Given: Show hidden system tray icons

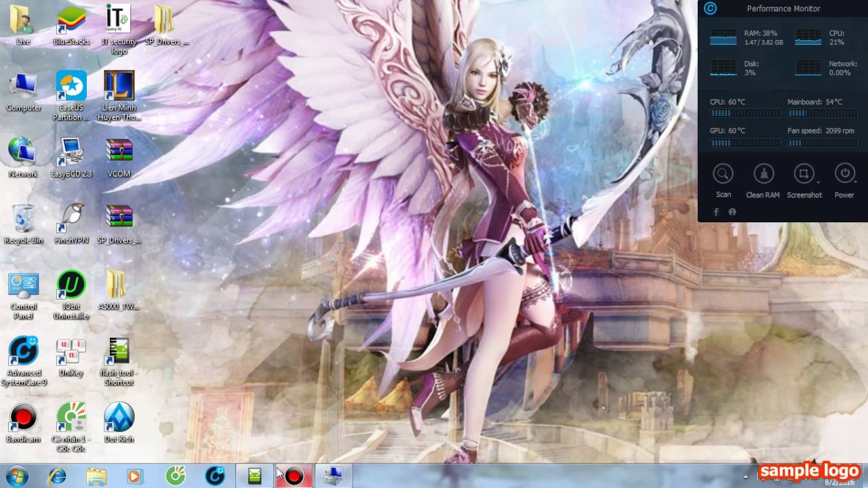Looking at the screenshot, I should click(745, 476).
